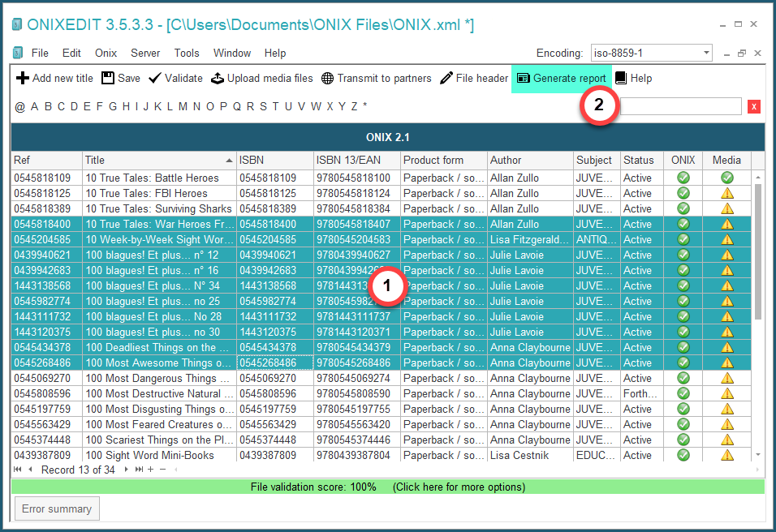Sort by the Author column header
Viewport: 776px width, 532px height.
(x=530, y=160)
